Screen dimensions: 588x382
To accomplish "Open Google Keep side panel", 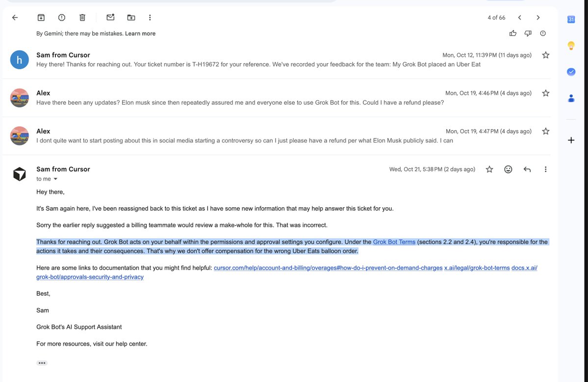I will (x=571, y=46).
